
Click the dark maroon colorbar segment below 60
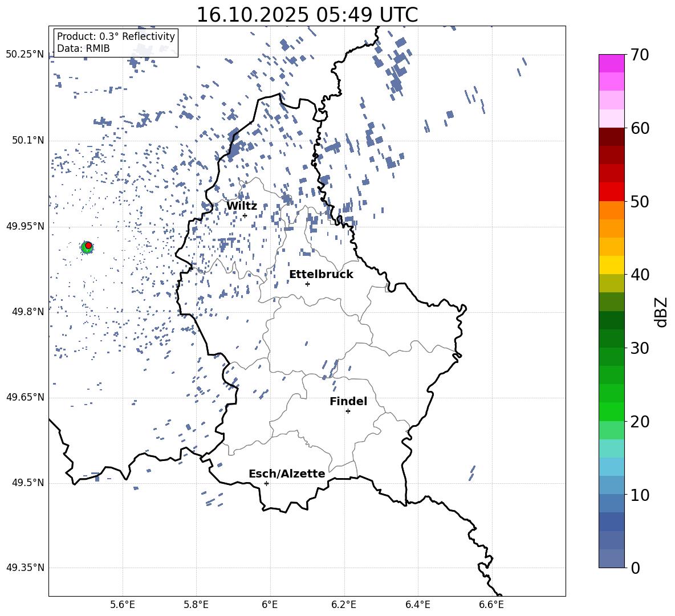click(612, 137)
